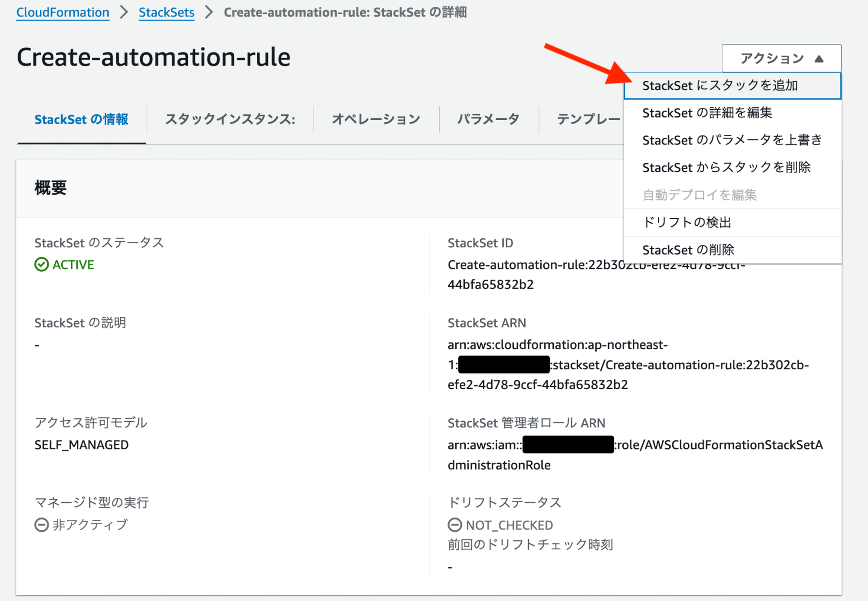Click the disabled 自動デプロイを編集 menu item

[732, 195]
